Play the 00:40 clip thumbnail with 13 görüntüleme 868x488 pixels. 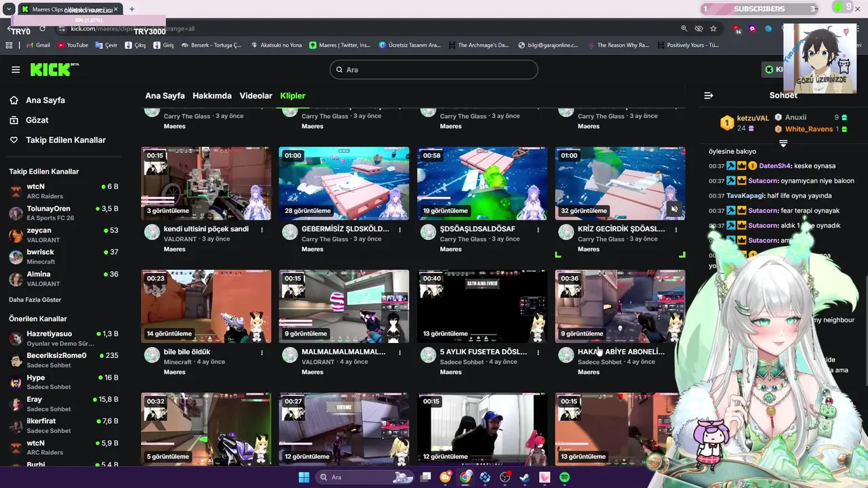482,306
